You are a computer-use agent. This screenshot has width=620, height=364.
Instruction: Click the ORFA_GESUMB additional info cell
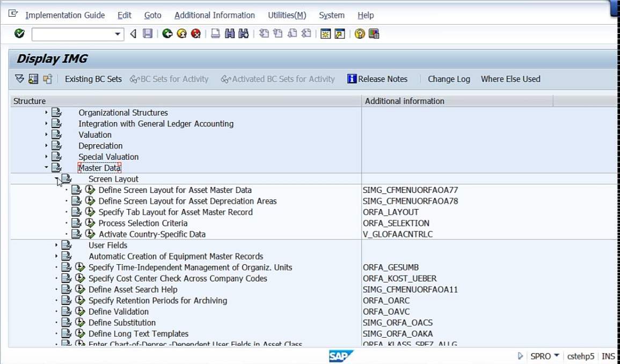click(391, 268)
